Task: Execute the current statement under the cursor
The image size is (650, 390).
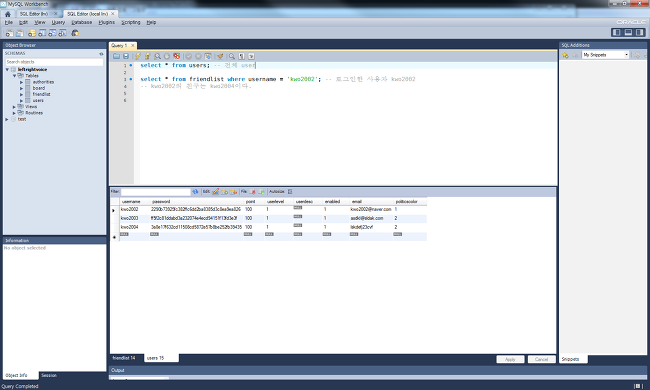Action: [x=147, y=56]
